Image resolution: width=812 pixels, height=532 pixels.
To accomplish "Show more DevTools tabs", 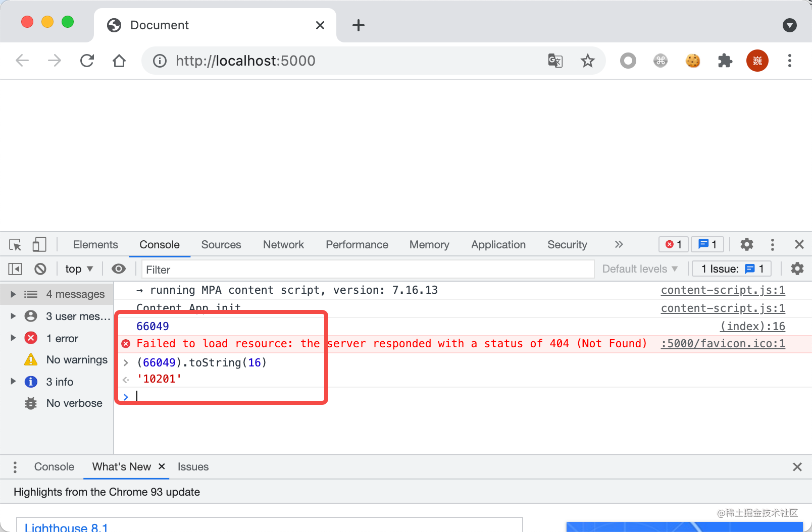I will click(619, 245).
